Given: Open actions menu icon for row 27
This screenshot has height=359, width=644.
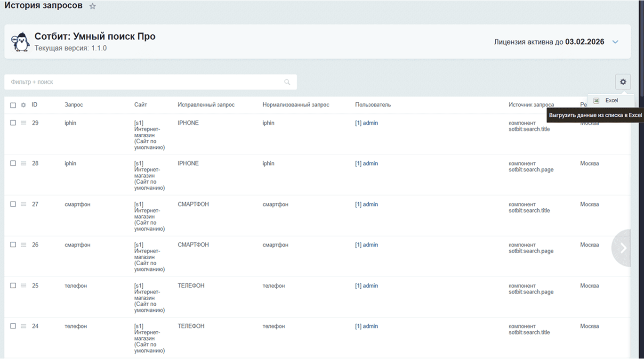Looking at the screenshot, I should 24,204.
